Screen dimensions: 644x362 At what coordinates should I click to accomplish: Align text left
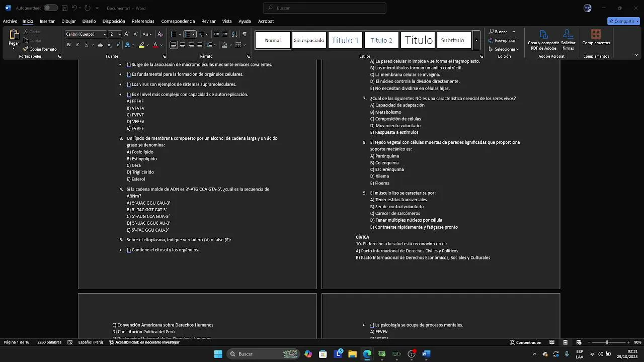click(x=174, y=45)
